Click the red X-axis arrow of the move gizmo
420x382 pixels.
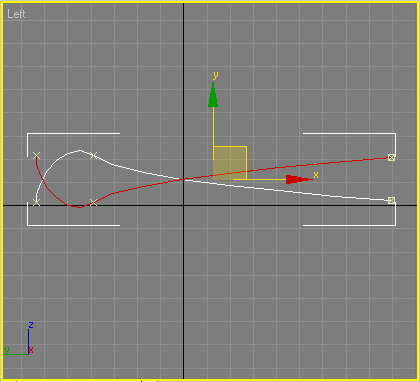tap(298, 179)
